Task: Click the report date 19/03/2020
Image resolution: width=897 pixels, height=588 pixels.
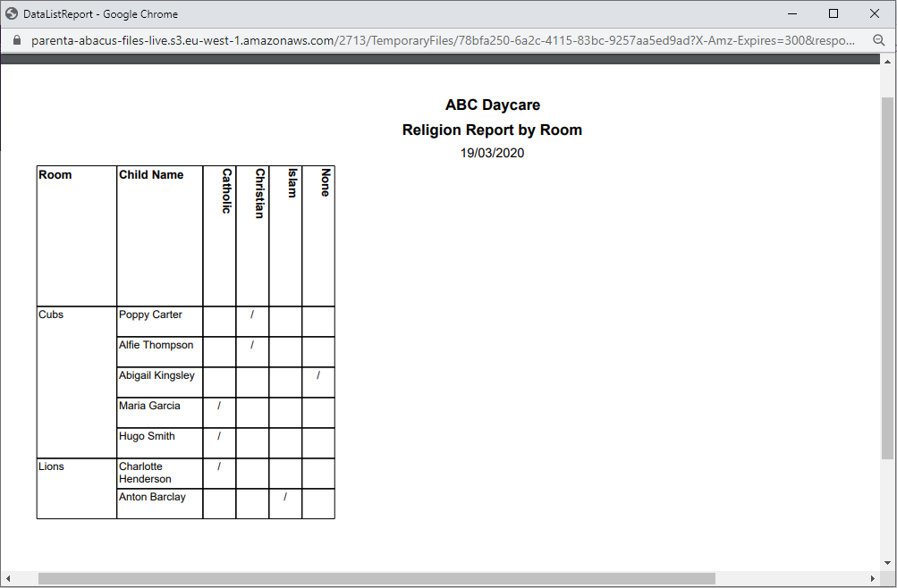Action: [492, 153]
